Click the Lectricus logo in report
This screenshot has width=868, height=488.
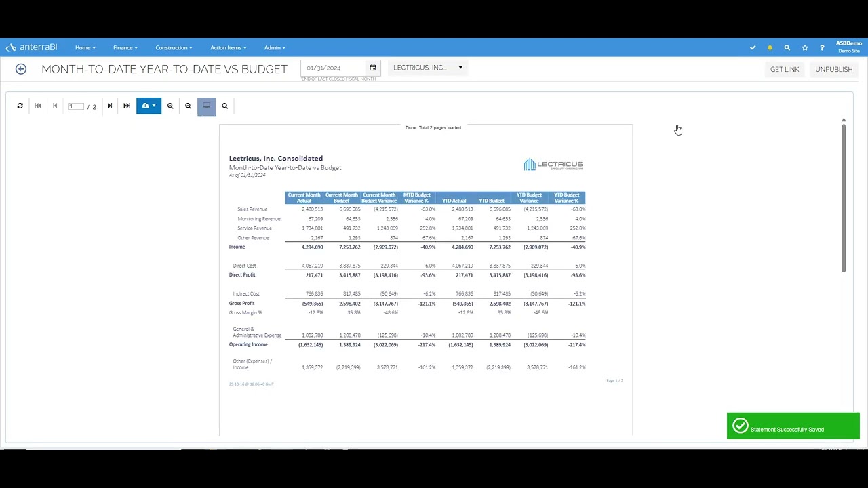click(553, 165)
